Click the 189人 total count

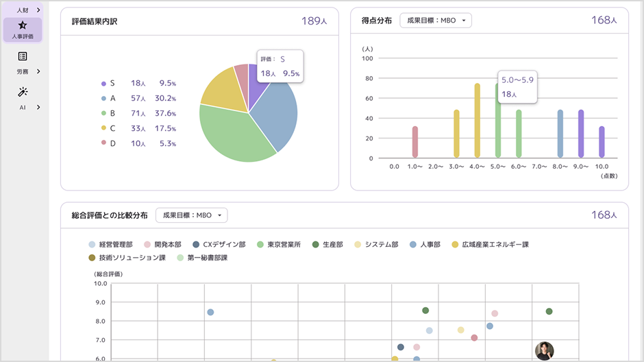[314, 21]
